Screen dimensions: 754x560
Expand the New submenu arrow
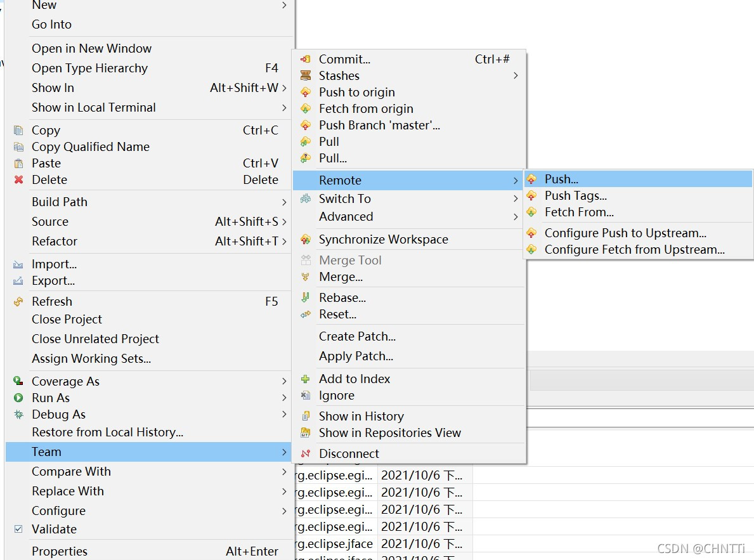pyautogui.click(x=284, y=5)
